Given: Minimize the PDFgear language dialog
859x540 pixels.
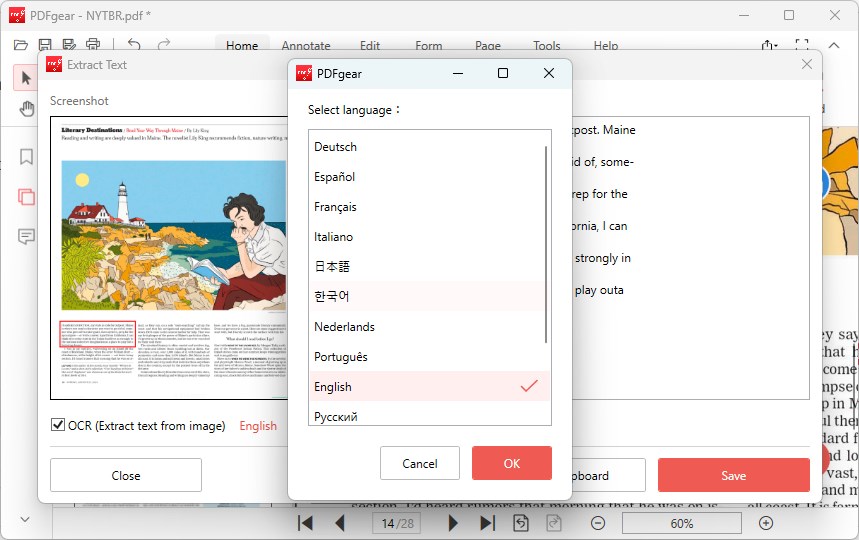Looking at the screenshot, I should coord(458,73).
